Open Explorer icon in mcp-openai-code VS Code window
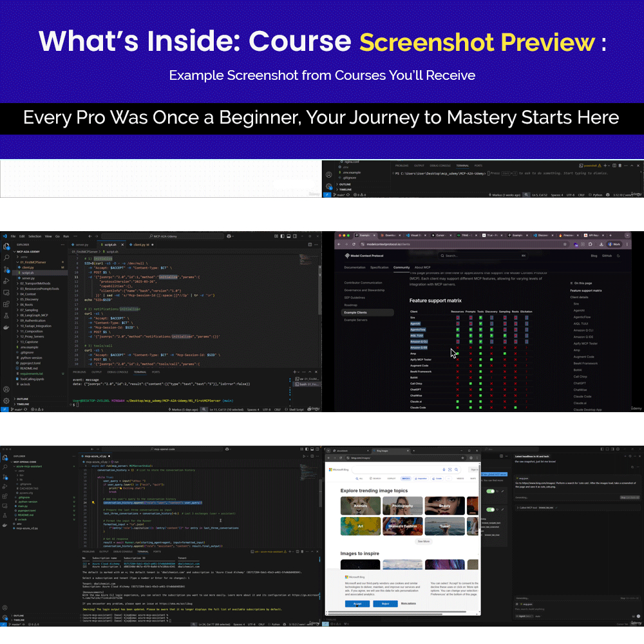The height and width of the screenshot is (644, 644). pyautogui.click(x=5, y=457)
